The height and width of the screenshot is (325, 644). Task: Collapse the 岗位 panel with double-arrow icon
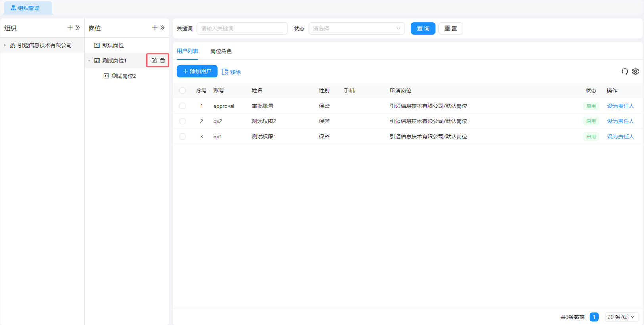[x=163, y=28]
